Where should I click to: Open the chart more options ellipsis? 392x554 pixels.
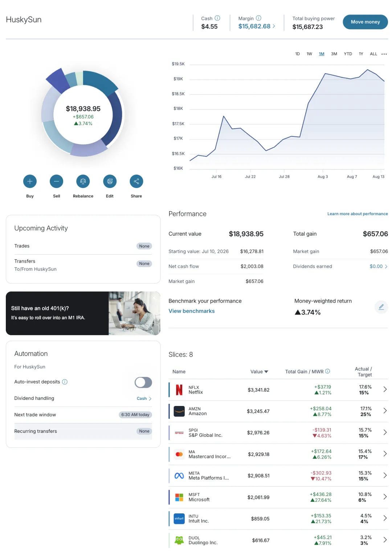(x=384, y=54)
